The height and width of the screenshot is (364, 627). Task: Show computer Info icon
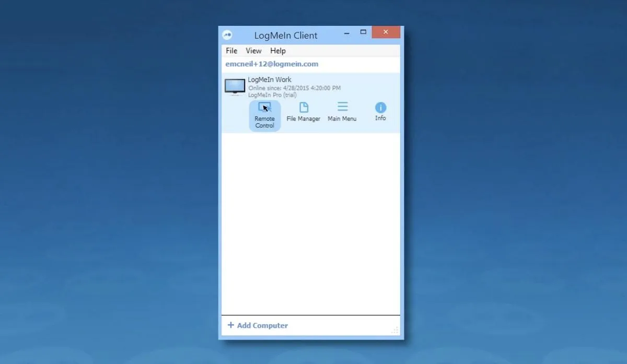[380, 108]
